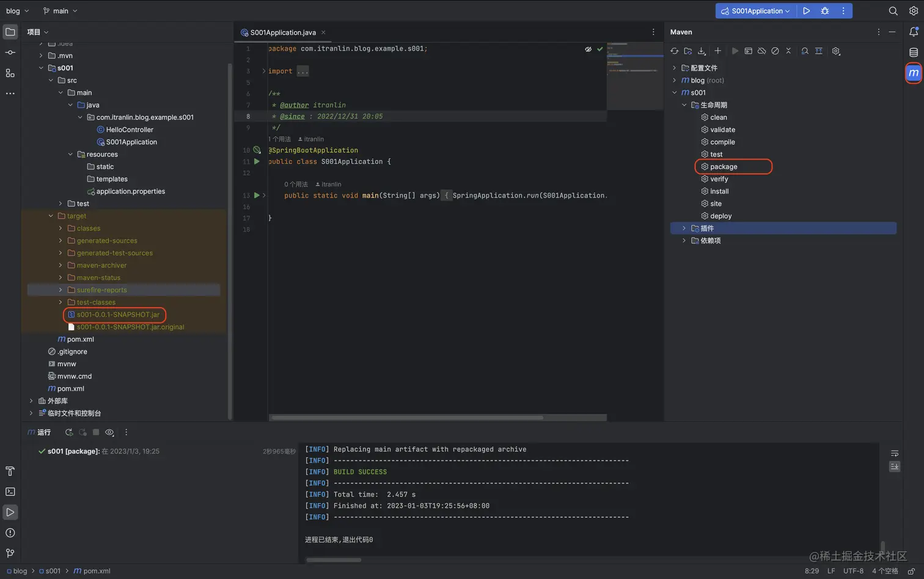This screenshot has width=924, height=579.
Task: Reload all Maven projects icon
Action: pos(675,51)
